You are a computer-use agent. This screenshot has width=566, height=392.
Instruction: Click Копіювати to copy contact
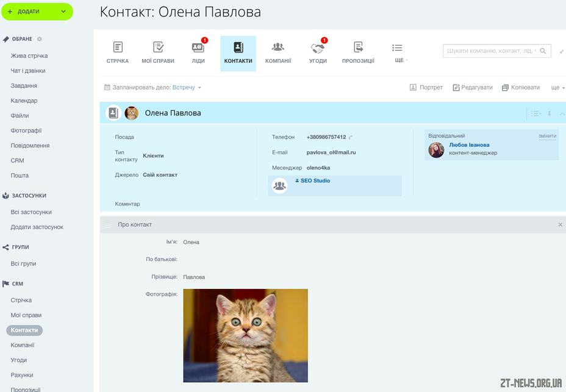(521, 87)
